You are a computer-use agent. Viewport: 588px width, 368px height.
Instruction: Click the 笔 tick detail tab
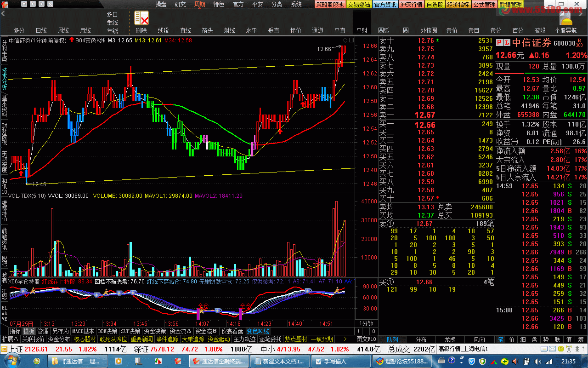pos(500,339)
